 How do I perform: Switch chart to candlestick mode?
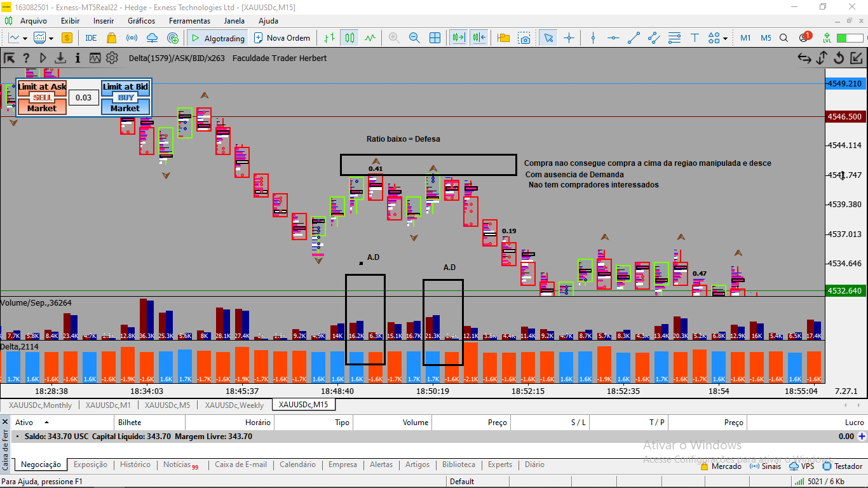pos(349,38)
